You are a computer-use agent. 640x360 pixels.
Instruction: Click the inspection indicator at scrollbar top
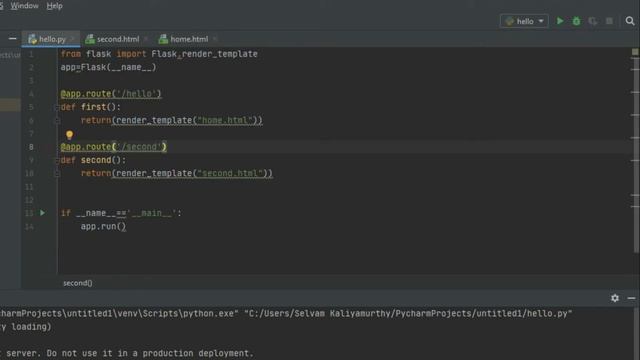point(635,52)
